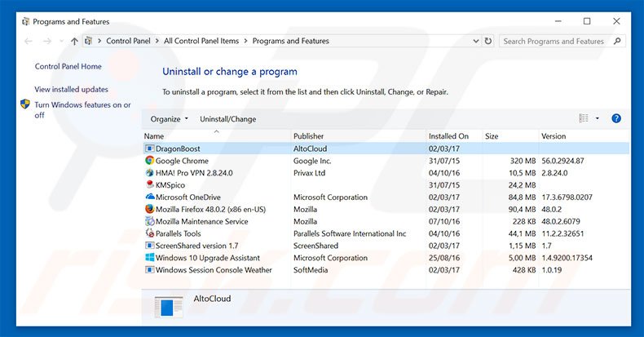The height and width of the screenshot is (337, 644).
Task: Go up one level with up arrow
Action: click(x=74, y=41)
